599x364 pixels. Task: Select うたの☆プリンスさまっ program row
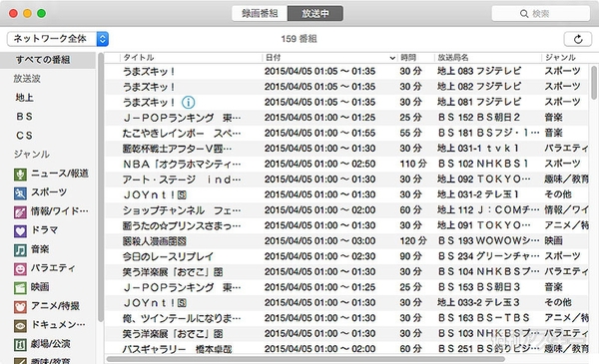point(346,225)
